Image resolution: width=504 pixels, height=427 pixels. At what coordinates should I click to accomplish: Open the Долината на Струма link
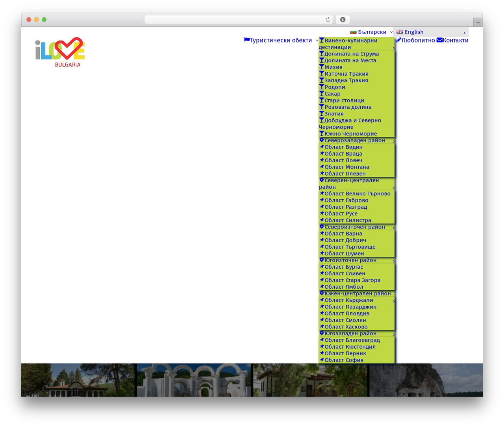pos(352,54)
